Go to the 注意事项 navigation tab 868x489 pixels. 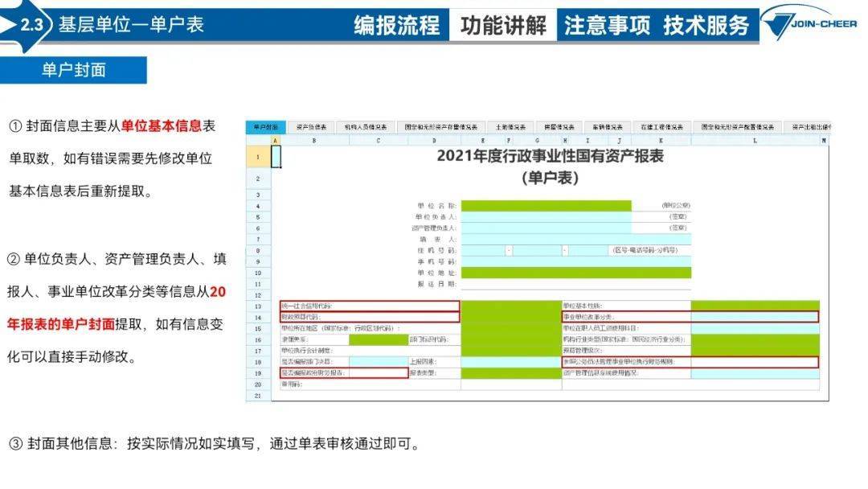[607, 26]
